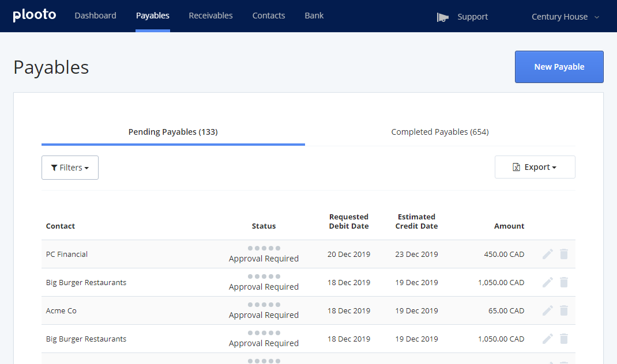Click the export spreadsheet icon

[516, 167]
